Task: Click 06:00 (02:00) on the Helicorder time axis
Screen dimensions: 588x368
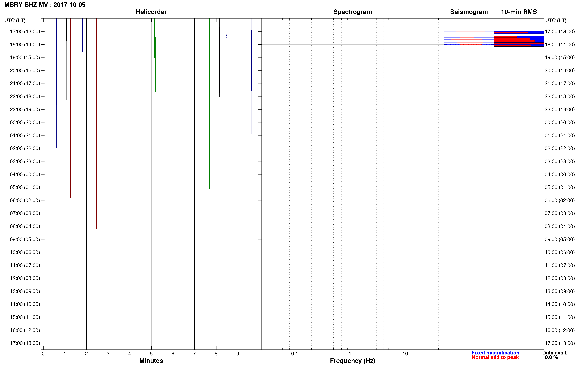Action: click(25, 200)
